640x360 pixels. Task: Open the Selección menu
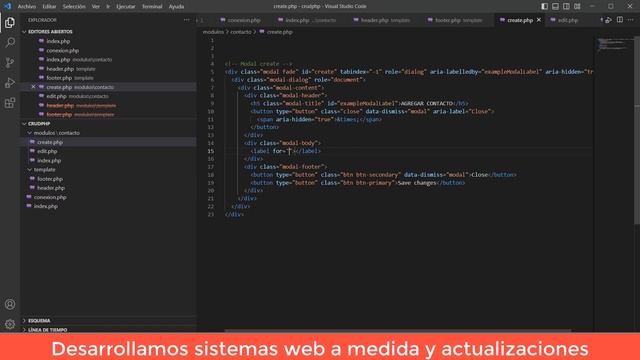pos(74,6)
